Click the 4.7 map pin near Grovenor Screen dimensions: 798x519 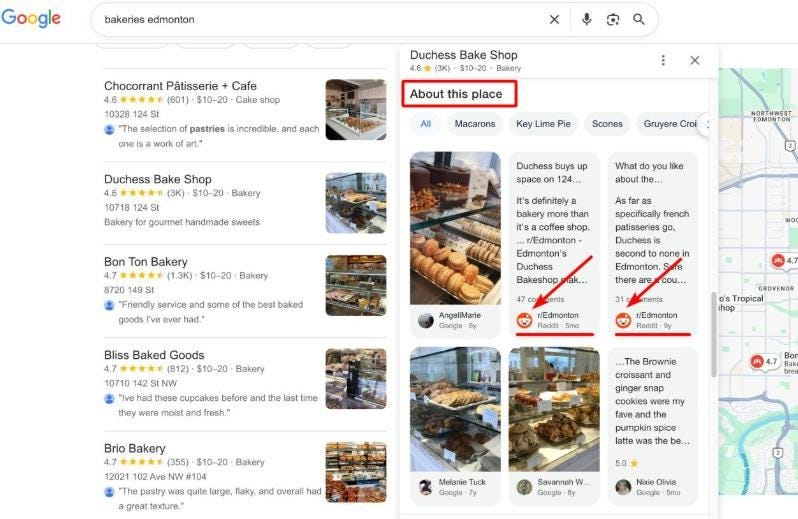(784, 261)
